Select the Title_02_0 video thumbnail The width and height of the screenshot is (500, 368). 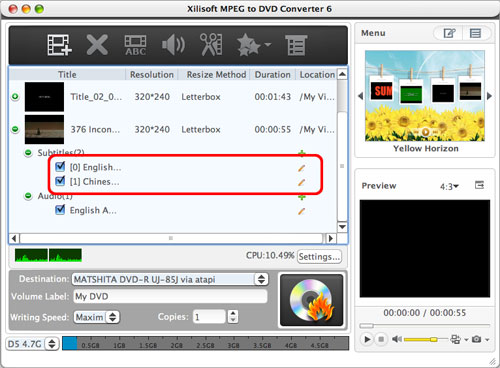point(44,97)
